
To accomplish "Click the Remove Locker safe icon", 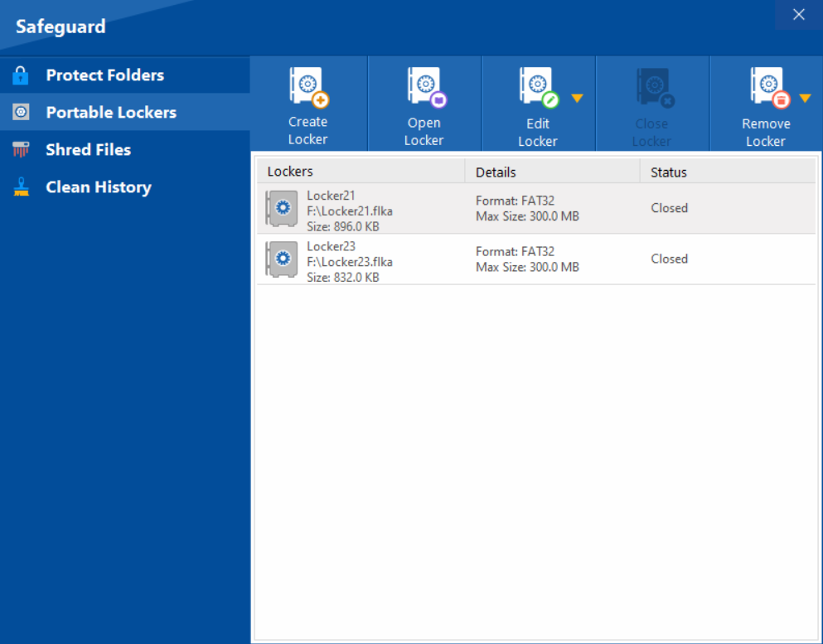I will [x=771, y=87].
